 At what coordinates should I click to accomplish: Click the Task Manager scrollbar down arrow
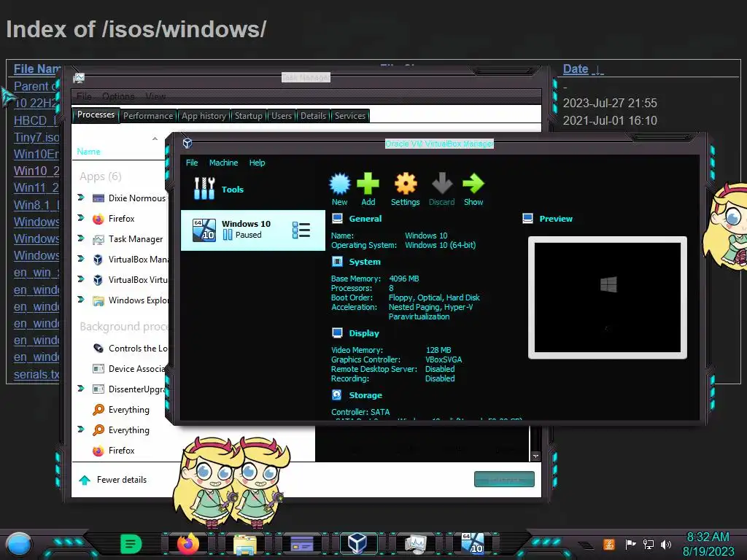point(535,456)
